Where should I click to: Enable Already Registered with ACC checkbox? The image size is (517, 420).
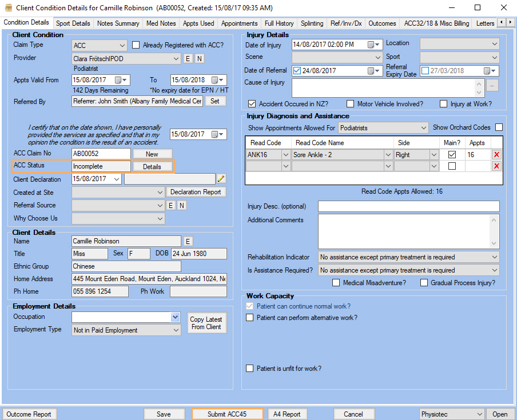coord(136,45)
